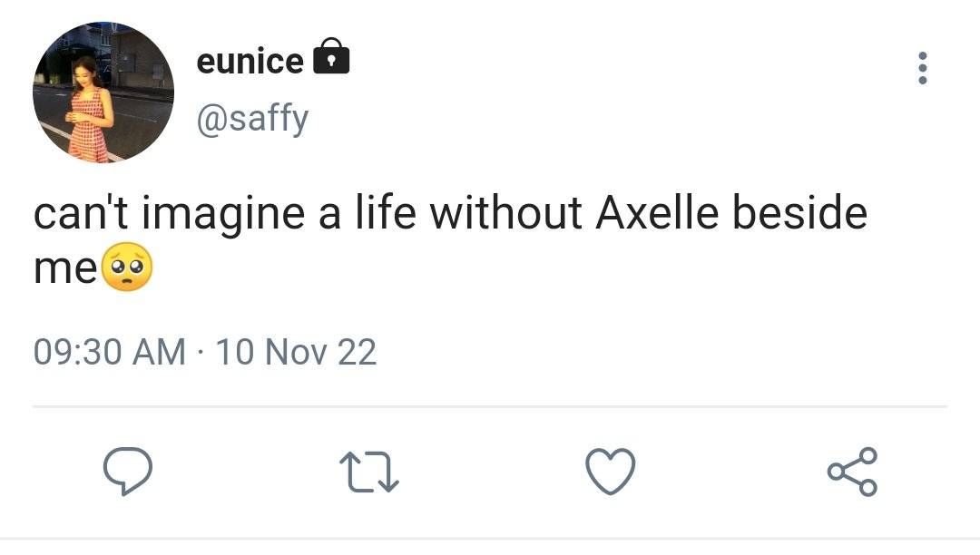Screen dimensions: 980x555
Task: Click the 09:30 AM timestamp
Action: click(x=110, y=352)
